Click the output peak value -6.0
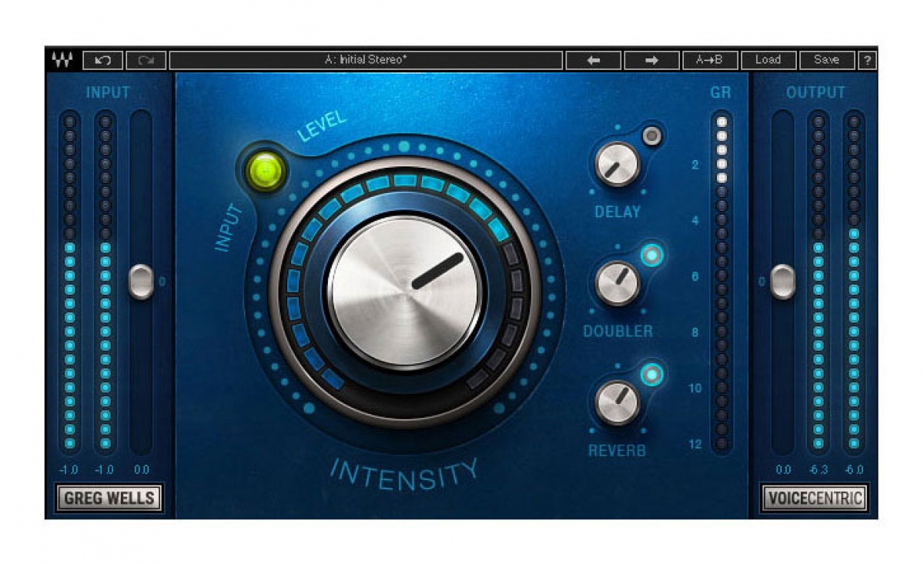Screen dimensions: 924x564 [x=854, y=469]
